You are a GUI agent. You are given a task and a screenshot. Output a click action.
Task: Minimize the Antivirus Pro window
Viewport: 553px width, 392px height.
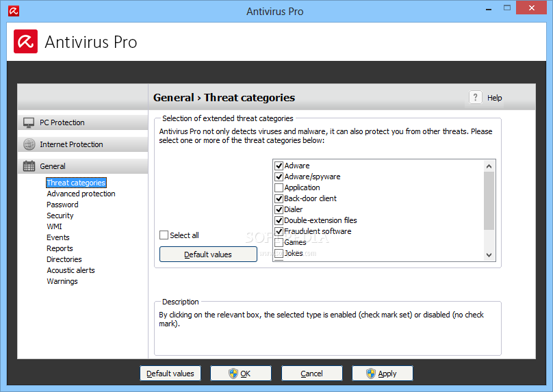(x=489, y=9)
